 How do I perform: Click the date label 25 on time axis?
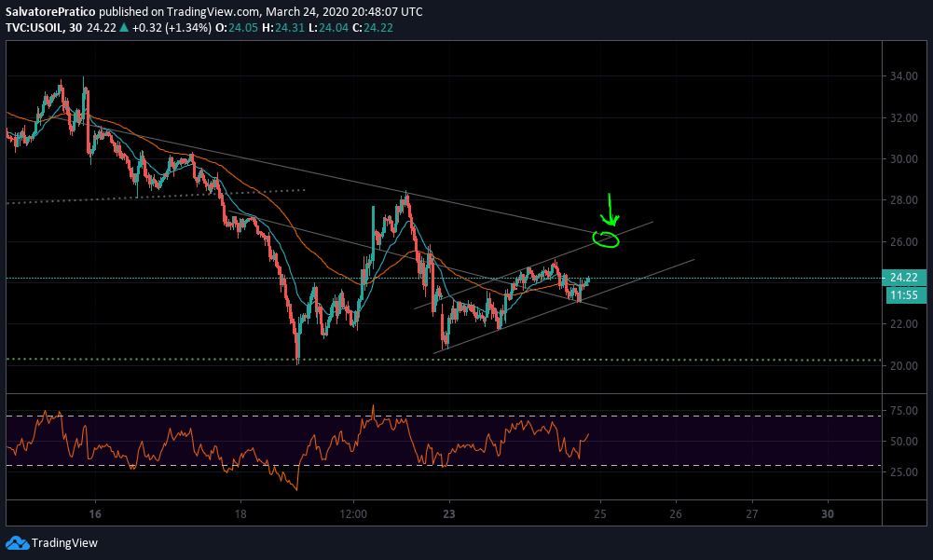(x=600, y=513)
